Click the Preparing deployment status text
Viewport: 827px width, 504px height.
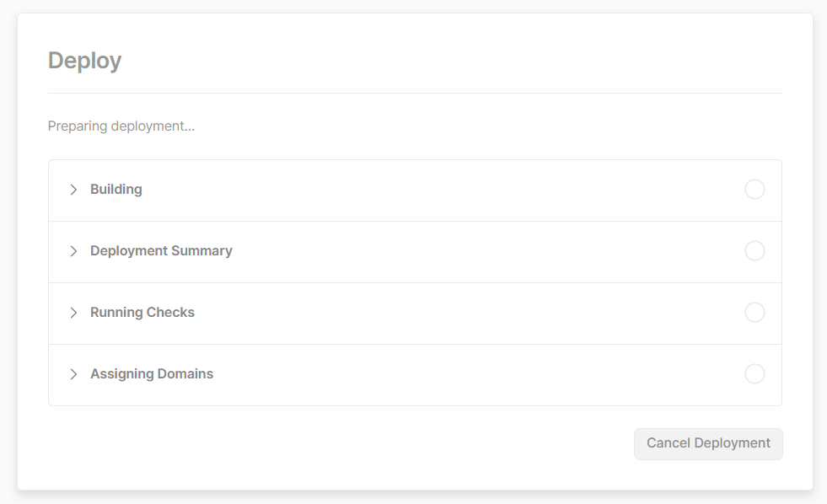tap(121, 126)
